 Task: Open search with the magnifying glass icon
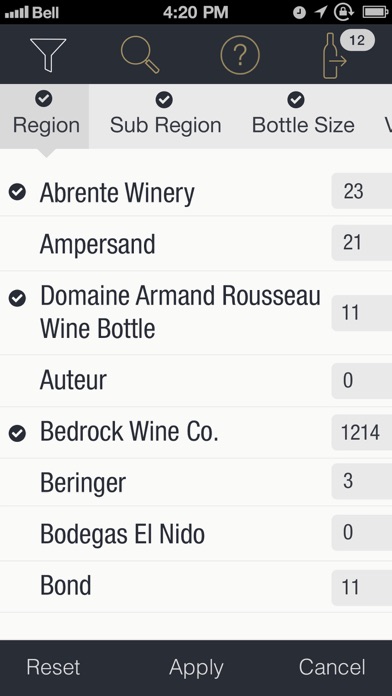pyautogui.click(x=140, y=55)
